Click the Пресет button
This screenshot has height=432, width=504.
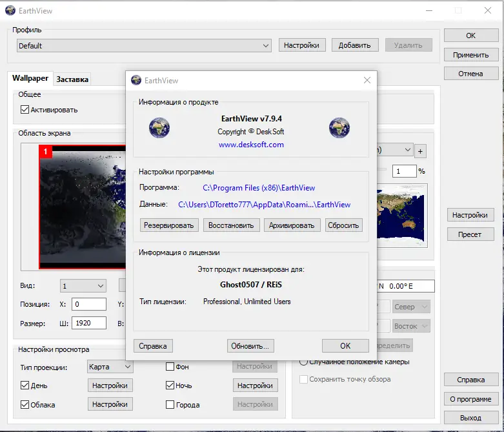(470, 234)
